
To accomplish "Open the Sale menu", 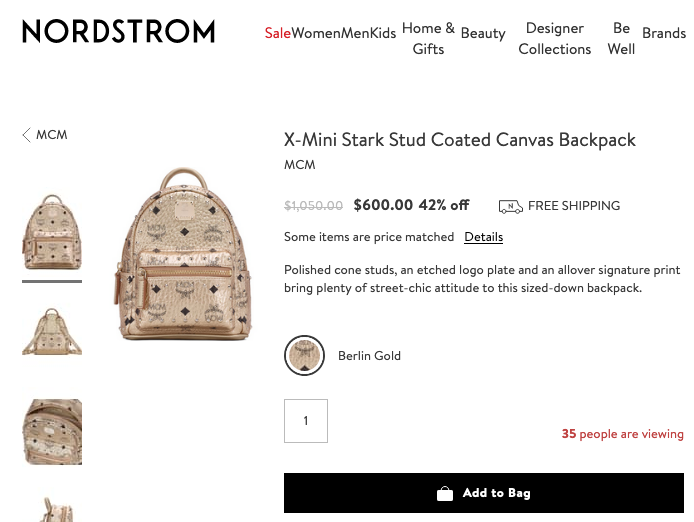I will click(277, 33).
